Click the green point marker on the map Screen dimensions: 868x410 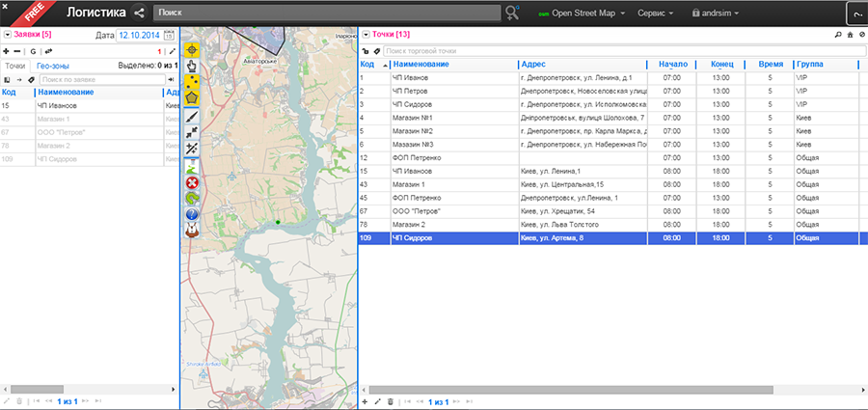[x=278, y=222]
